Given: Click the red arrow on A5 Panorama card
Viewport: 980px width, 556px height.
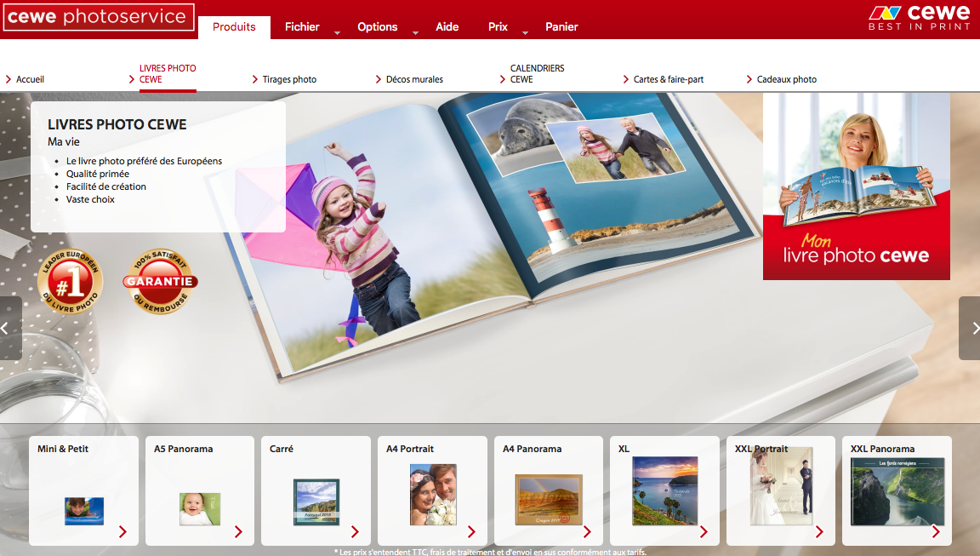Looking at the screenshot, I should tap(239, 531).
